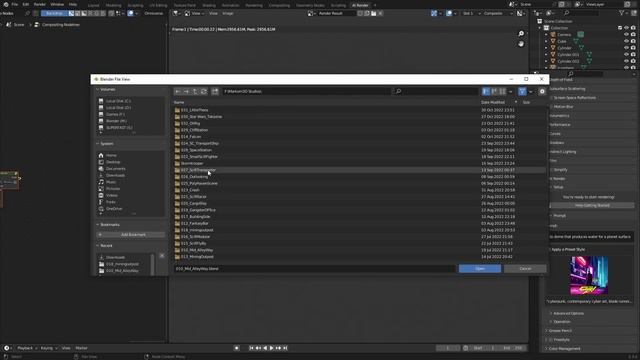640x360 pixels.
Task: Toggle Collection visibility eye in outliner
Action: [626, 28]
